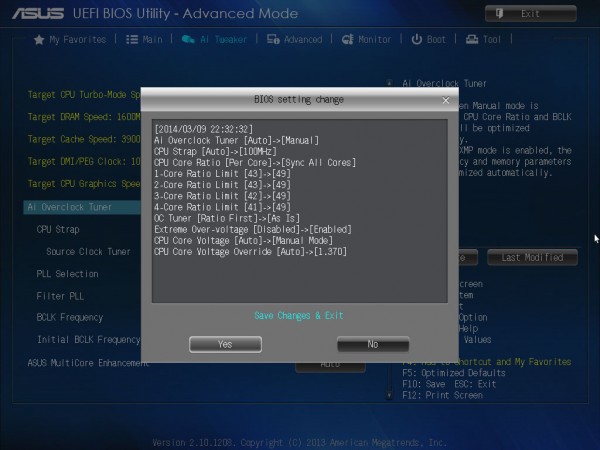600x450 pixels.
Task: Click the Advanced tab's settings icon
Action: click(273, 39)
